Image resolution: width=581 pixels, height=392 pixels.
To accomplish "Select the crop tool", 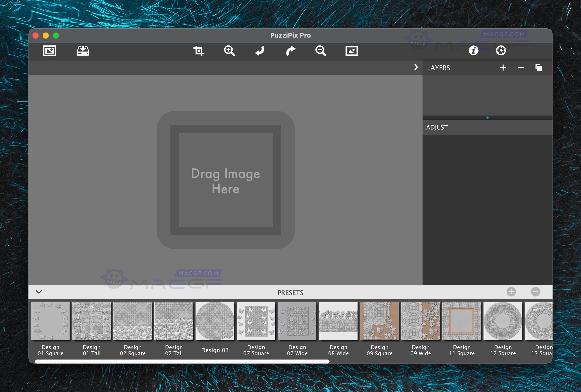I will click(x=199, y=51).
